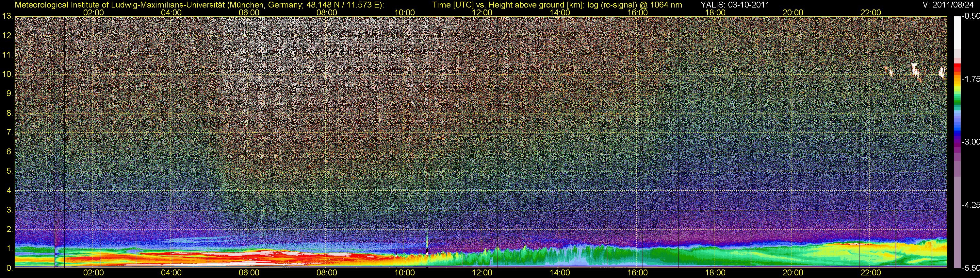Select the height axis label '1.'
The height and width of the screenshot is (278, 980).
9,249
